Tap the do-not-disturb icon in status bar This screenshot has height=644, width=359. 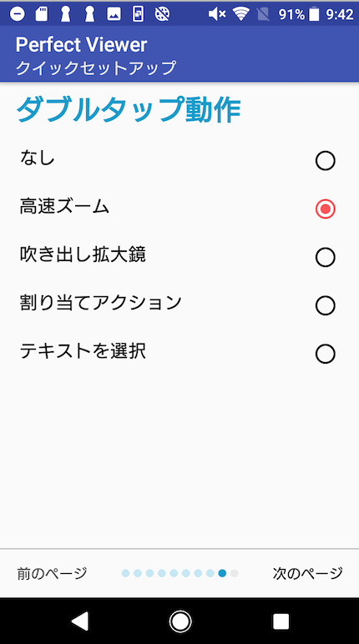point(17,14)
